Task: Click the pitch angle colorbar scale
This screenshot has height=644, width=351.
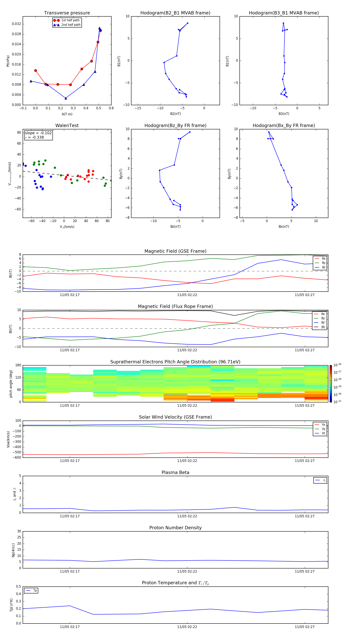Action: (331, 384)
